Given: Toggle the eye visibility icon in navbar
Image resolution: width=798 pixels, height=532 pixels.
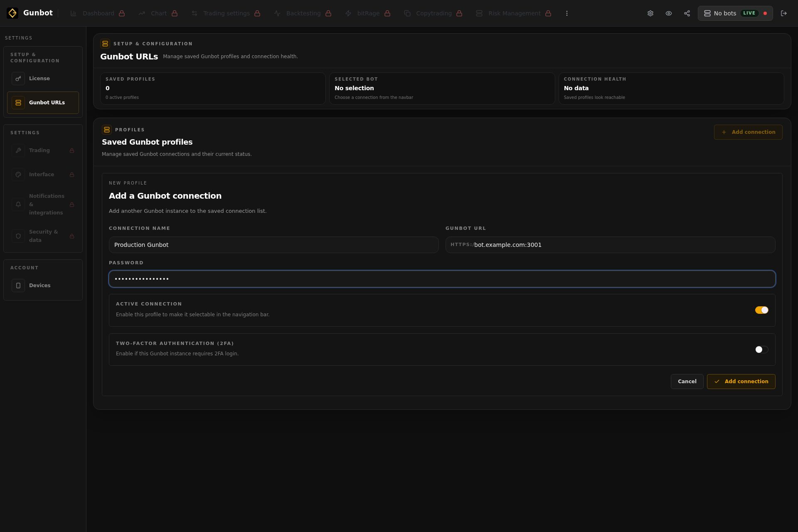Looking at the screenshot, I should [x=669, y=13].
